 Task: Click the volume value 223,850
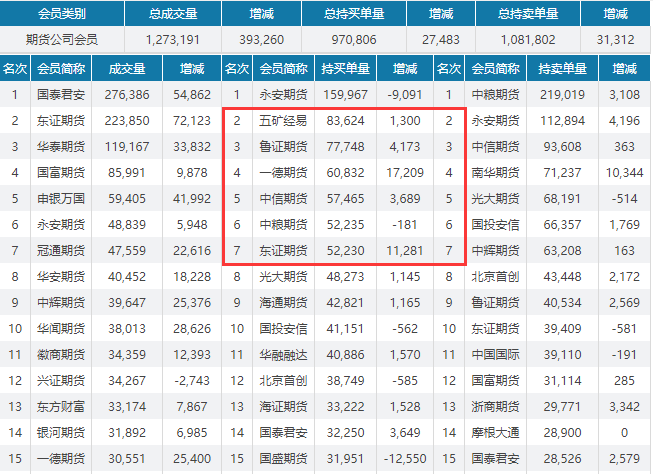coord(127,121)
